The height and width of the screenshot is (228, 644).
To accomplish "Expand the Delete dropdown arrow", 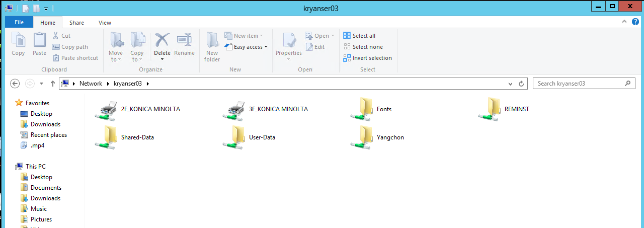I will point(162,59).
